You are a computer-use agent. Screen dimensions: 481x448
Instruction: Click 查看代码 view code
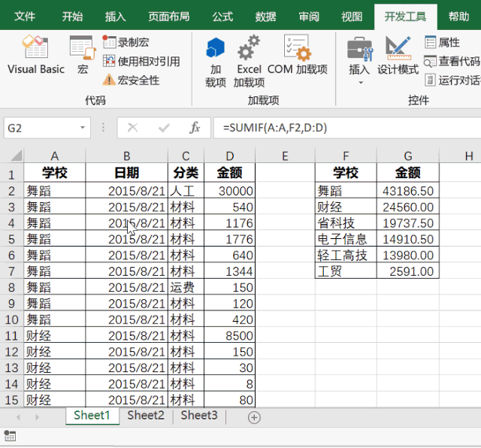(x=452, y=62)
